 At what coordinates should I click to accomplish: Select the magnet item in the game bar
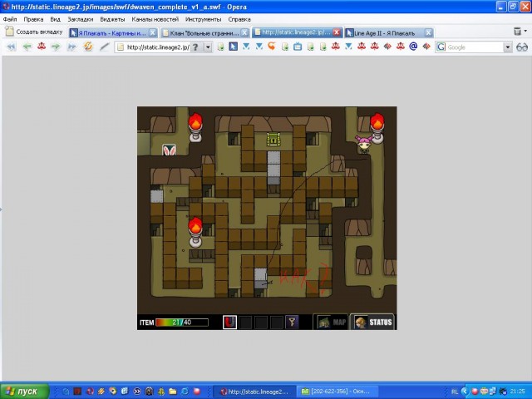[x=229, y=322]
